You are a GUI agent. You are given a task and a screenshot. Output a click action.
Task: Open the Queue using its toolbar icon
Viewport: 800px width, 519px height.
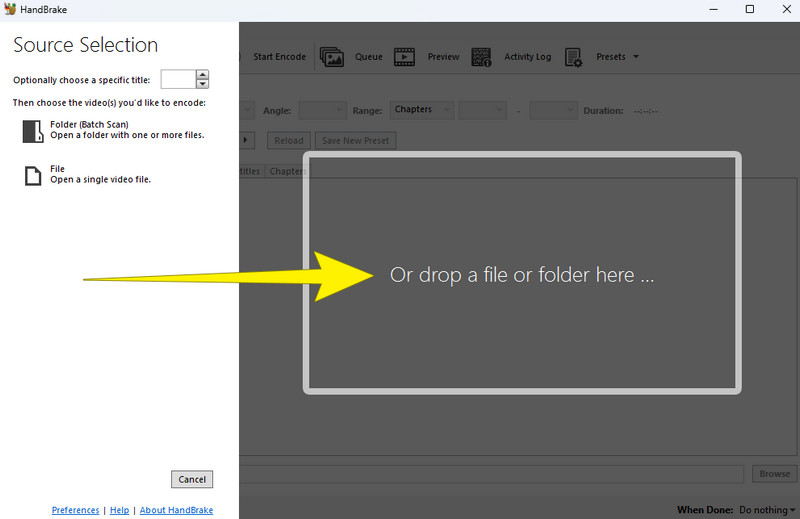[331, 57]
